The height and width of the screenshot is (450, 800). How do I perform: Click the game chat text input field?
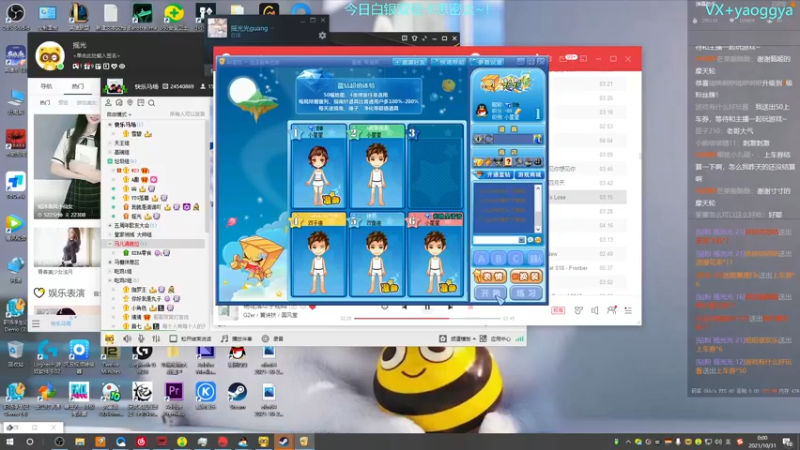[495, 240]
